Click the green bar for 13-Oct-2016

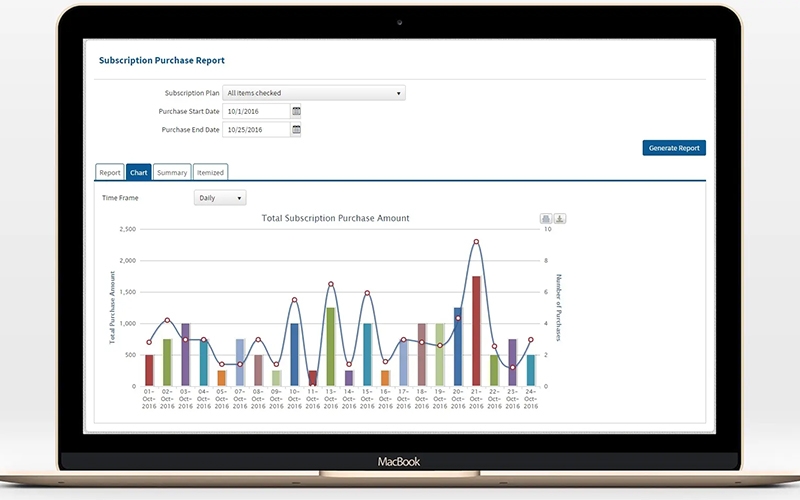[x=331, y=346]
